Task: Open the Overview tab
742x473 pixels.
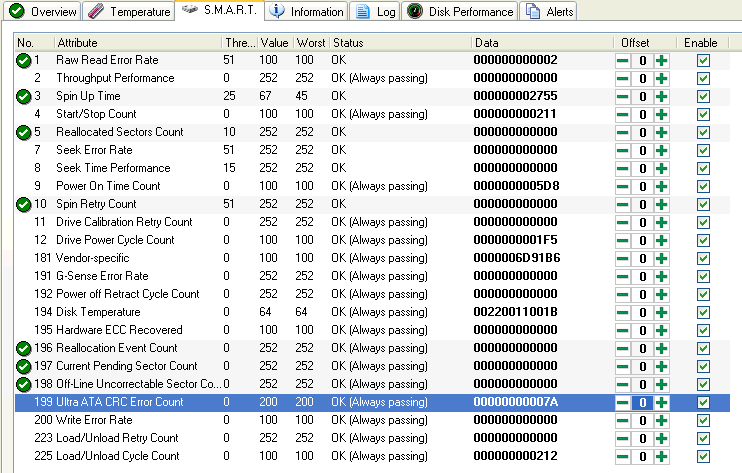Action: click(42, 11)
